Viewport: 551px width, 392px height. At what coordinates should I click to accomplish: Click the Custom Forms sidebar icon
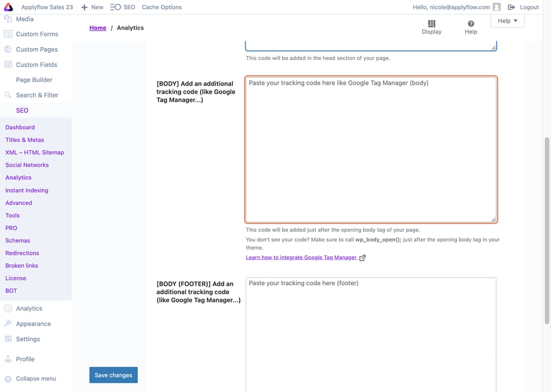(8, 34)
